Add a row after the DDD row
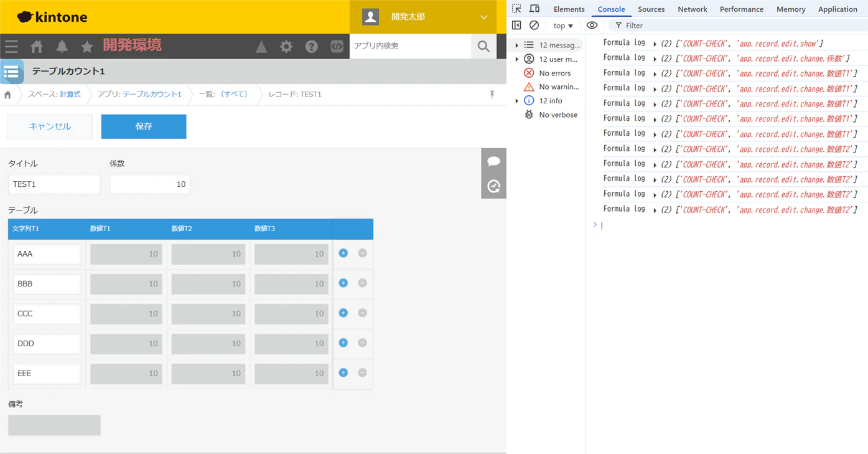 (x=343, y=343)
